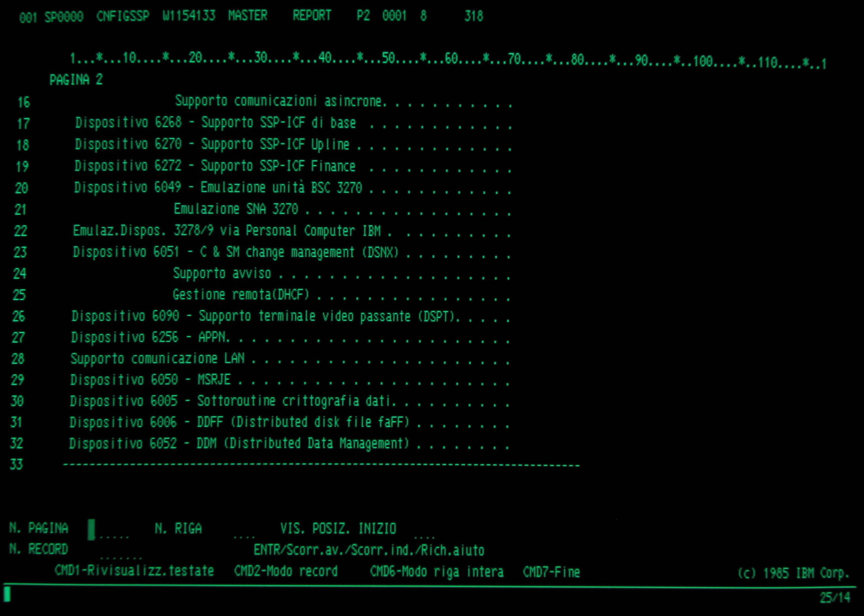Click line 16 Supporto comunicazioni asincrone

pos(280,101)
